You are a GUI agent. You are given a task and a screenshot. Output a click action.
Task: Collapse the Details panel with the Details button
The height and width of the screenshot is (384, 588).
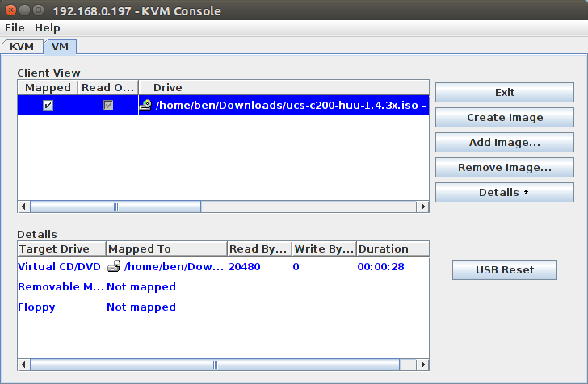504,192
